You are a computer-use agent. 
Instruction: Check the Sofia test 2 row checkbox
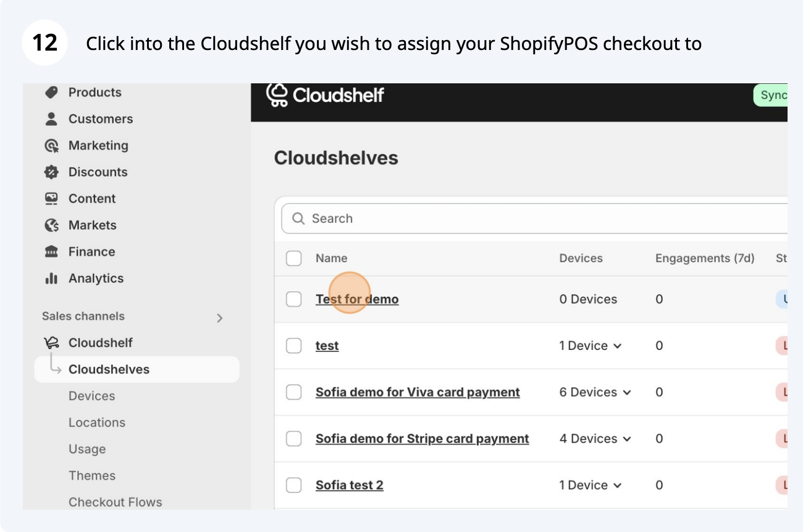pos(293,485)
